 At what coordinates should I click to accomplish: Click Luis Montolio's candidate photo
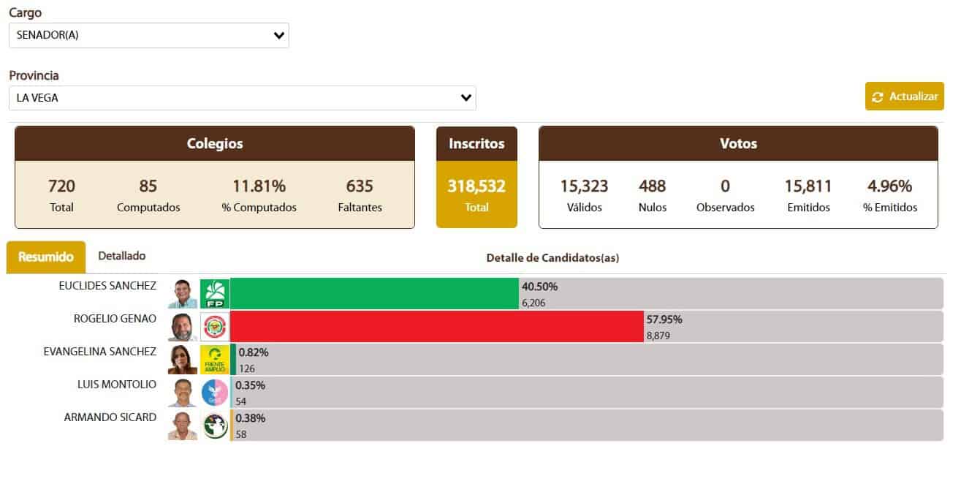[x=183, y=393]
